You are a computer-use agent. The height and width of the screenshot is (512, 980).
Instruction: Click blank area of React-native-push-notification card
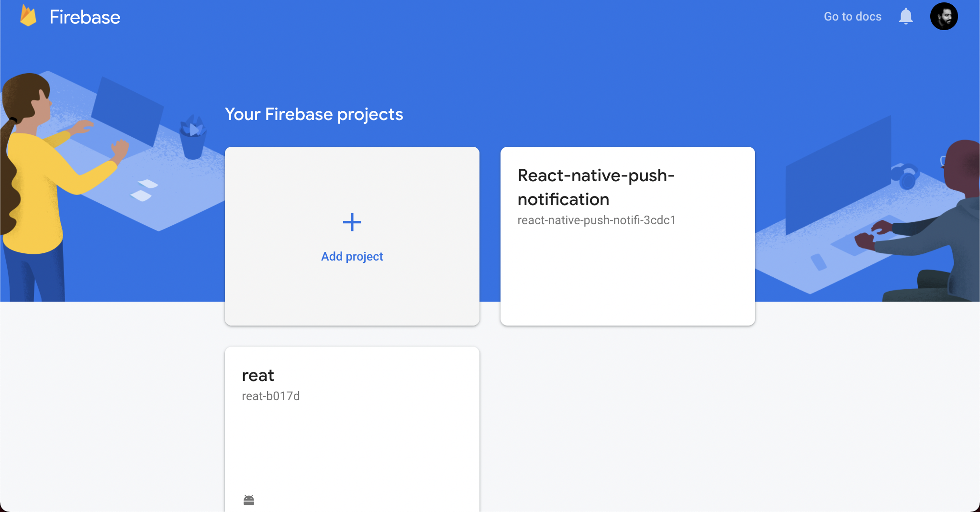(x=627, y=277)
